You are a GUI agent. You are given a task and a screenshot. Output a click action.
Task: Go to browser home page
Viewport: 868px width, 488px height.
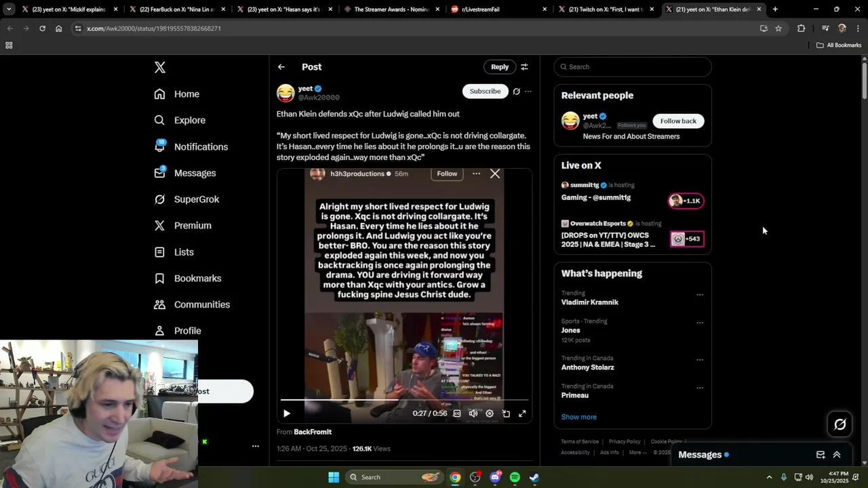59,28
